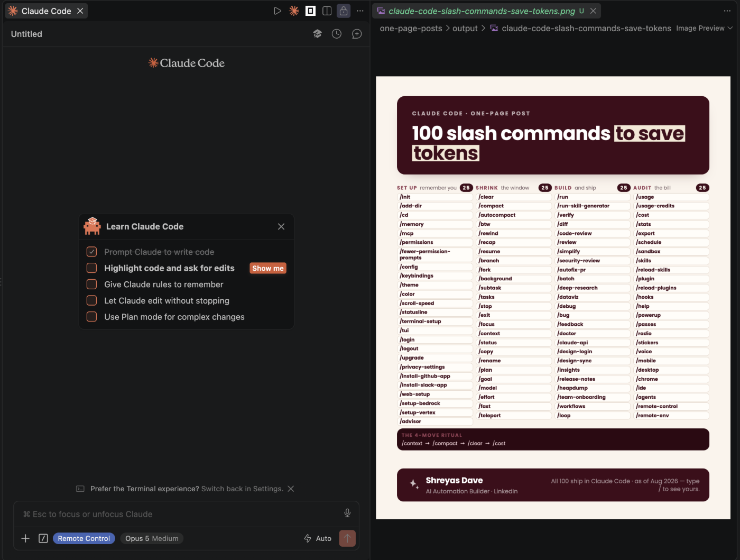Click "Switch back in Settings." link

click(x=242, y=489)
